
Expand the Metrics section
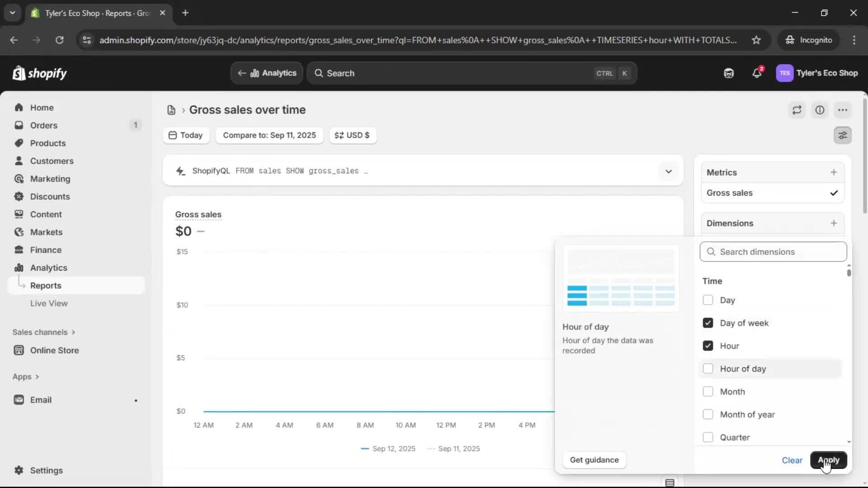pos(834,172)
